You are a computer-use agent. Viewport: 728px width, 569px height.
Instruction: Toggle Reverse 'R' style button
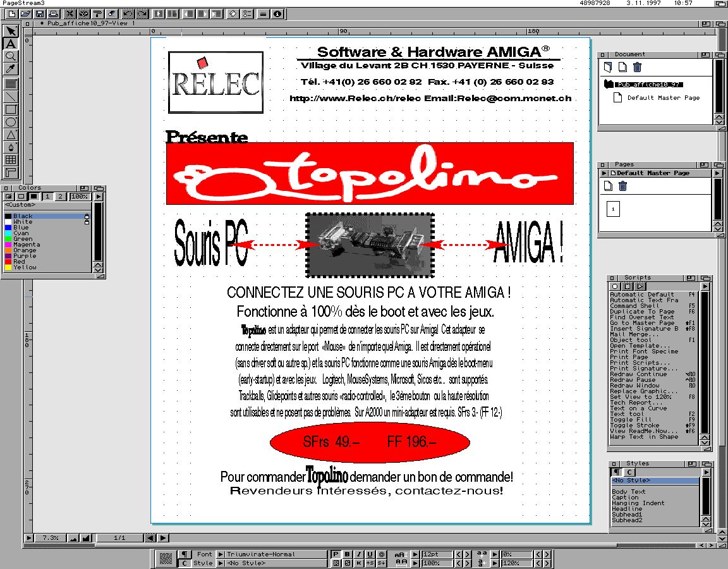(336, 563)
